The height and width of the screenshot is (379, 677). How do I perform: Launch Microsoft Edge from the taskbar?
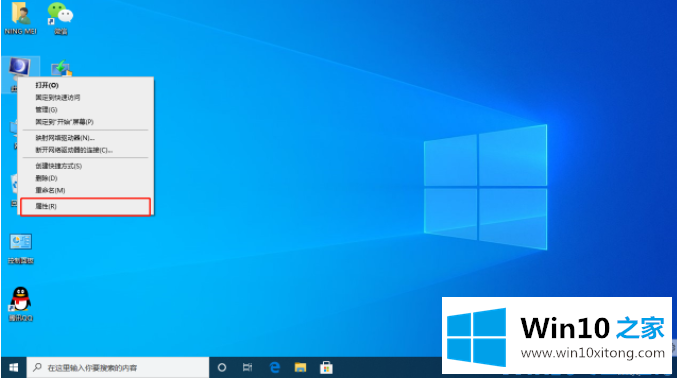click(275, 367)
